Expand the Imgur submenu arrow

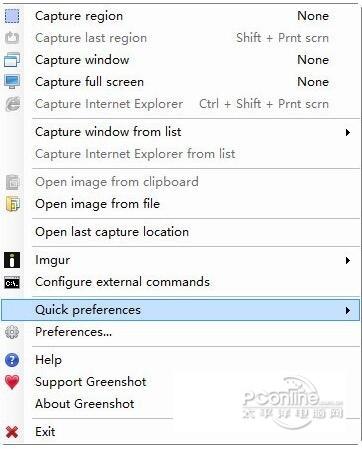[348, 260]
